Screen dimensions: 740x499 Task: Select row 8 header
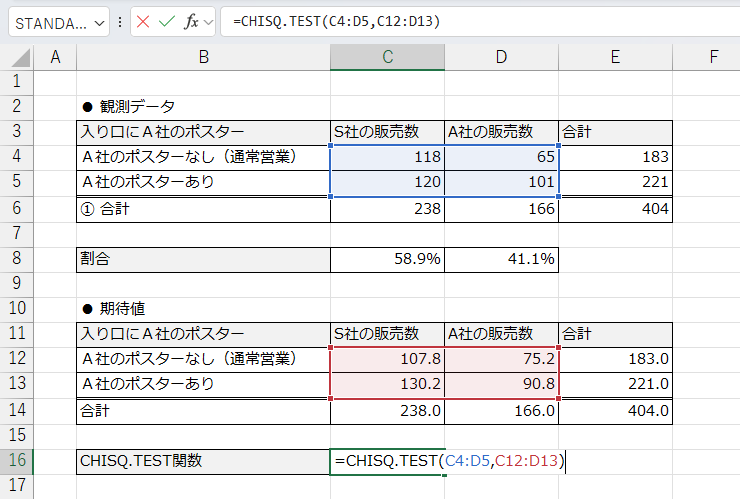pyautogui.click(x=17, y=259)
